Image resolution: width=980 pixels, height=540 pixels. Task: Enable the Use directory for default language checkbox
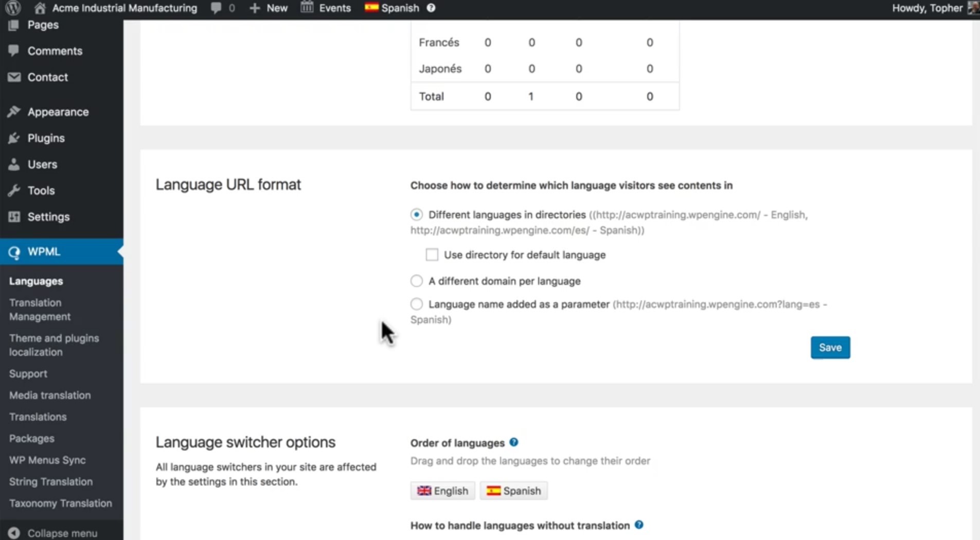click(432, 254)
